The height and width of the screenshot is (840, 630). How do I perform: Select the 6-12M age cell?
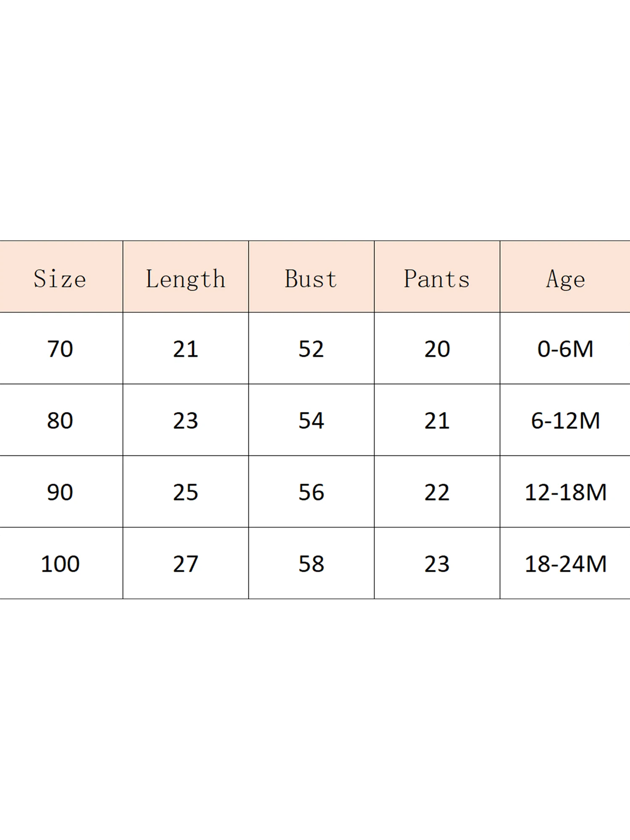(x=565, y=420)
